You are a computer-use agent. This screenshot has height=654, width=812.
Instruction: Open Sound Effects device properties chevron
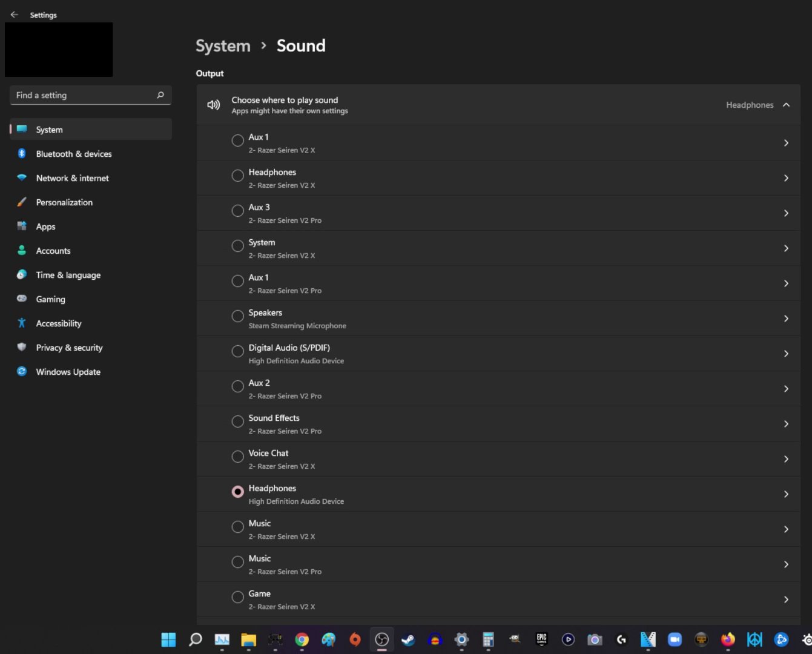pyautogui.click(x=786, y=424)
